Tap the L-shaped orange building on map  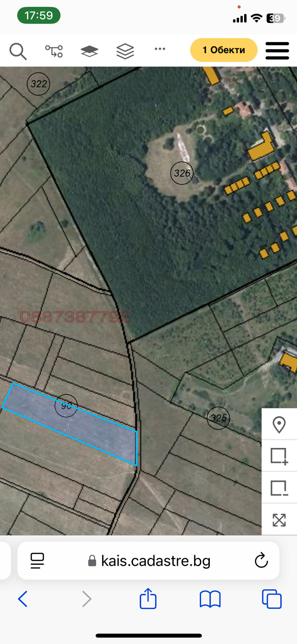click(261, 147)
